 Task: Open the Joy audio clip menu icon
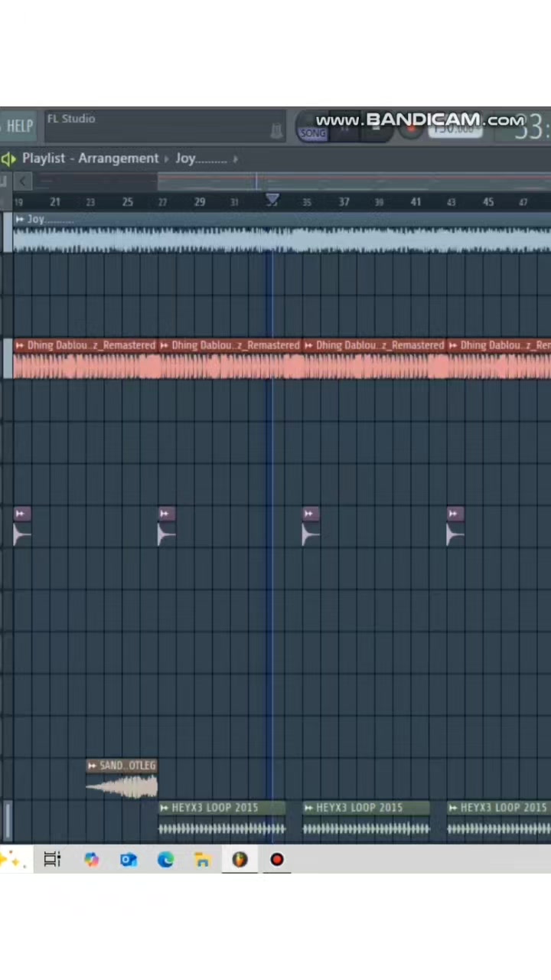click(x=20, y=220)
